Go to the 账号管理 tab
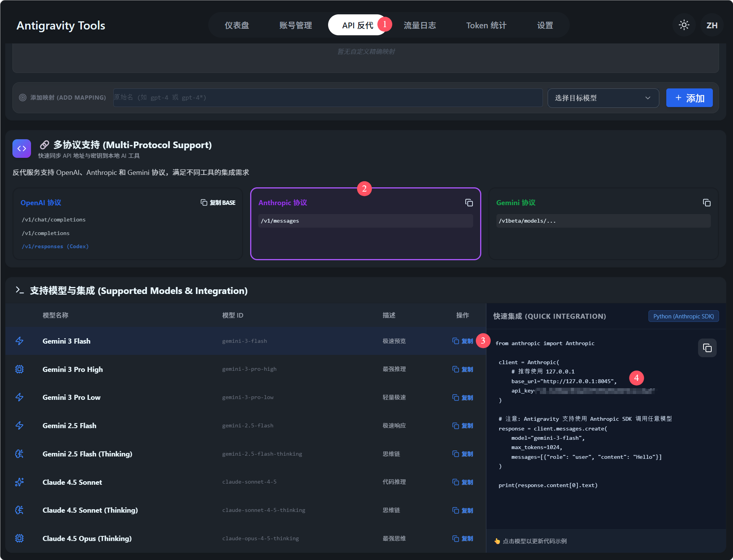The height and width of the screenshot is (560, 733). tap(296, 25)
